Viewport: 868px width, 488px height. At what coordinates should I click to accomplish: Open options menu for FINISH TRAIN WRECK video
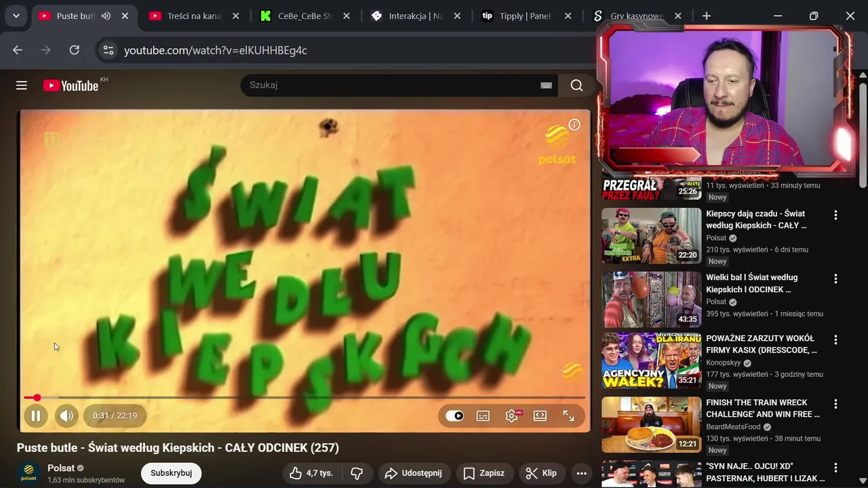(835, 404)
